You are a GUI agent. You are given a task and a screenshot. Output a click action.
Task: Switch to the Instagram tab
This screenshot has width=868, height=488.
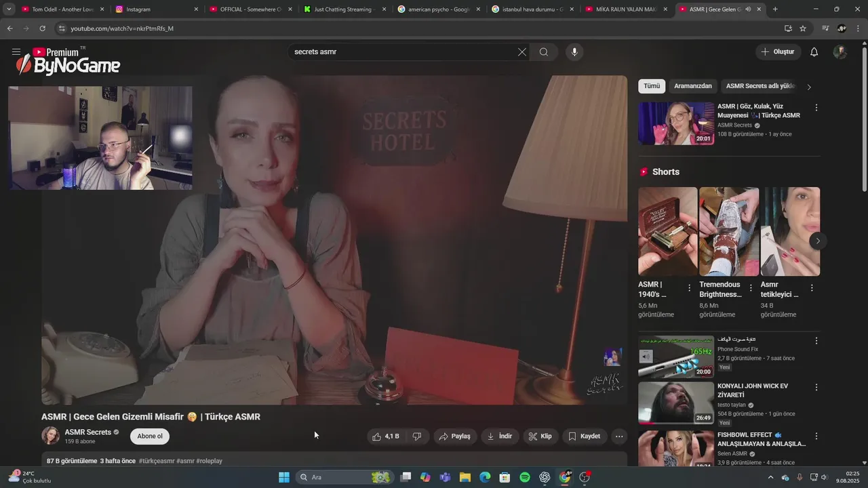click(x=156, y=9)
